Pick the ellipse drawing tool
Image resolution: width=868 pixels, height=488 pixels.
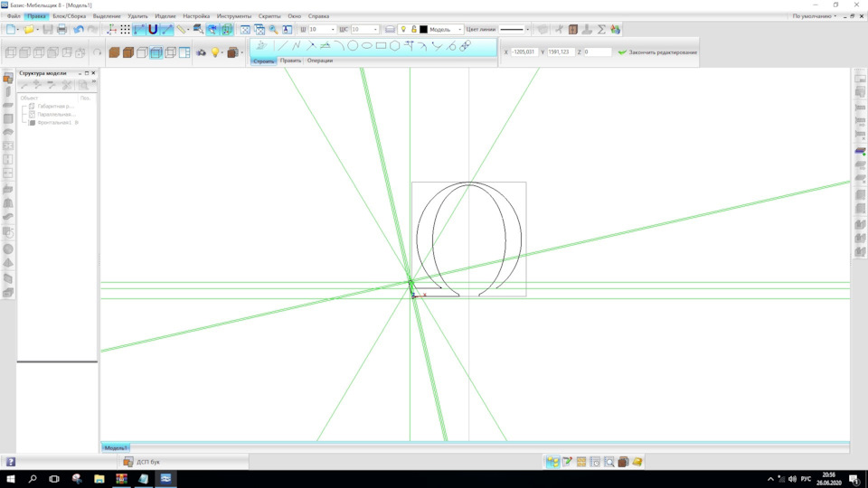367,45
